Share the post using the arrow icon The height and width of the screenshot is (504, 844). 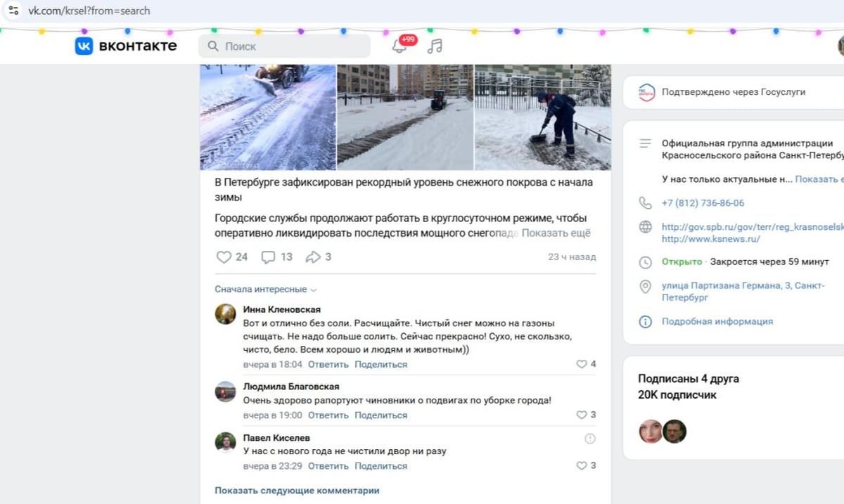pyautogui.click(x=310, y=257)
